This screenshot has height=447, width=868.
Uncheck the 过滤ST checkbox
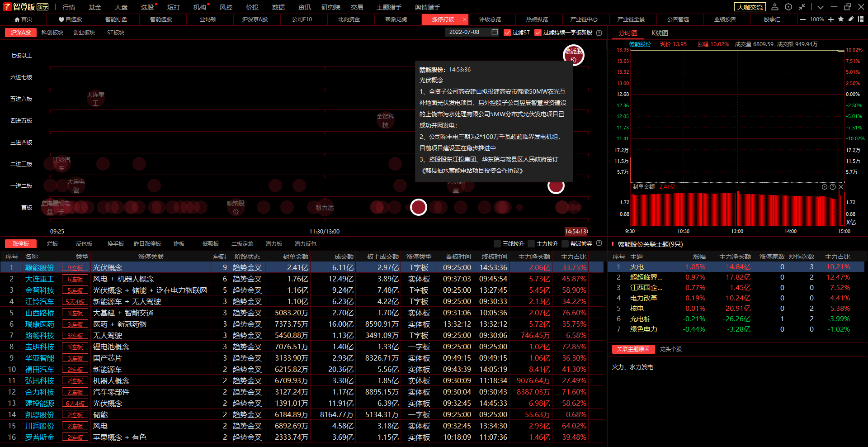coord(507,33)
